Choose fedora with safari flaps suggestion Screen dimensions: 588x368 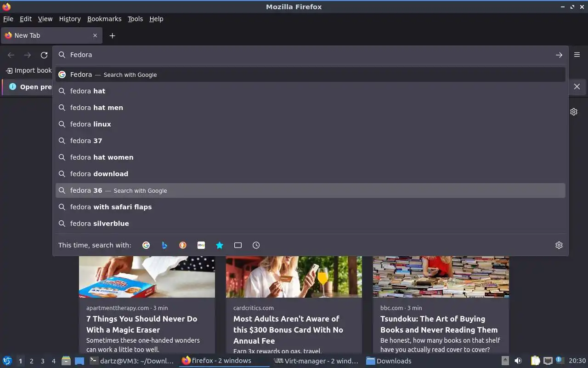[x=311, y=207]
